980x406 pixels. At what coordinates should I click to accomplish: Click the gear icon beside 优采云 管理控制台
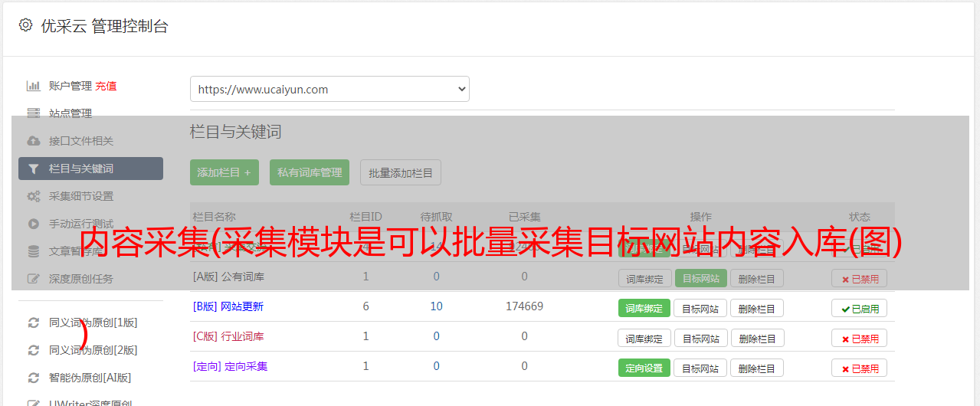25,25
